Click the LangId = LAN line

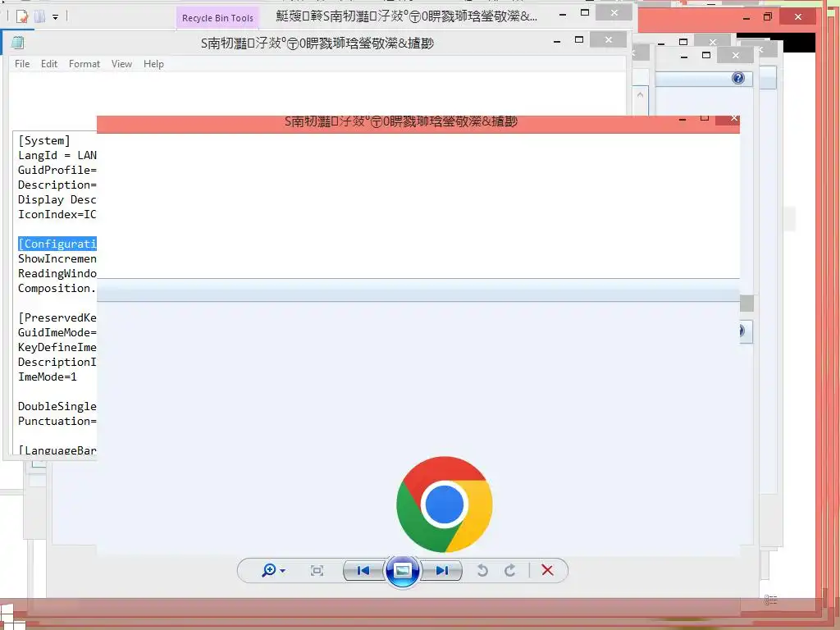57,155
